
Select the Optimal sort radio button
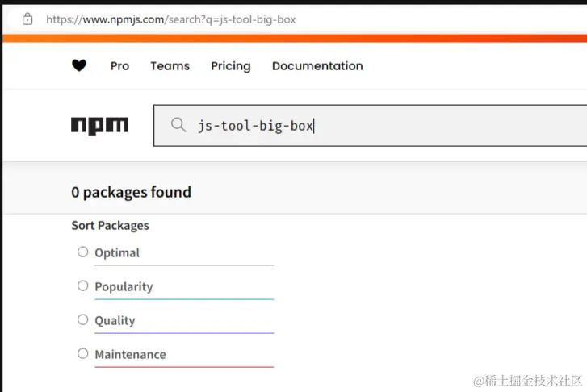point(82,252)
